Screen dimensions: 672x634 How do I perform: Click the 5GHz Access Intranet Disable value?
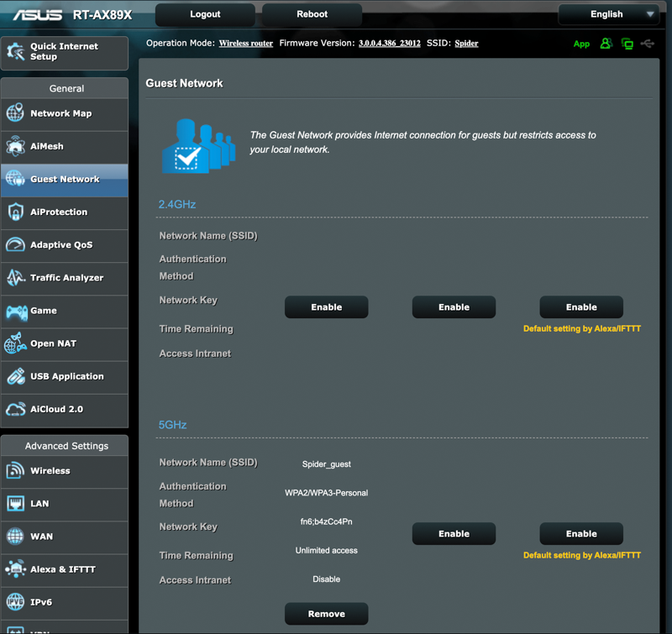point(326,579)
